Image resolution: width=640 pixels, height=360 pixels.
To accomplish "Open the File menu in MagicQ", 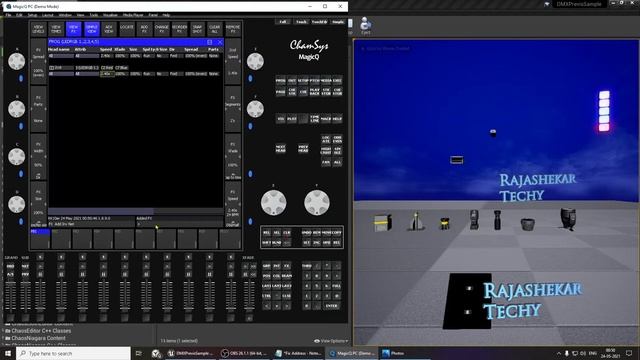I will (x=8, y=15).
